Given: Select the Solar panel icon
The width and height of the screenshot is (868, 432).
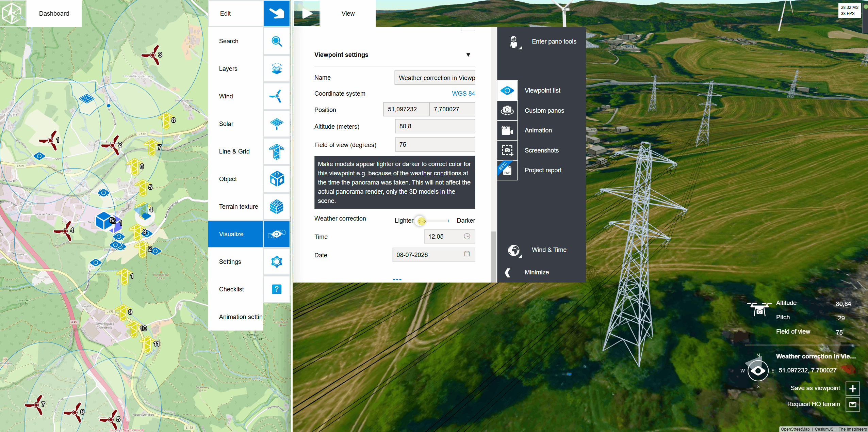Looking at the screenshot, I should 277,124.
